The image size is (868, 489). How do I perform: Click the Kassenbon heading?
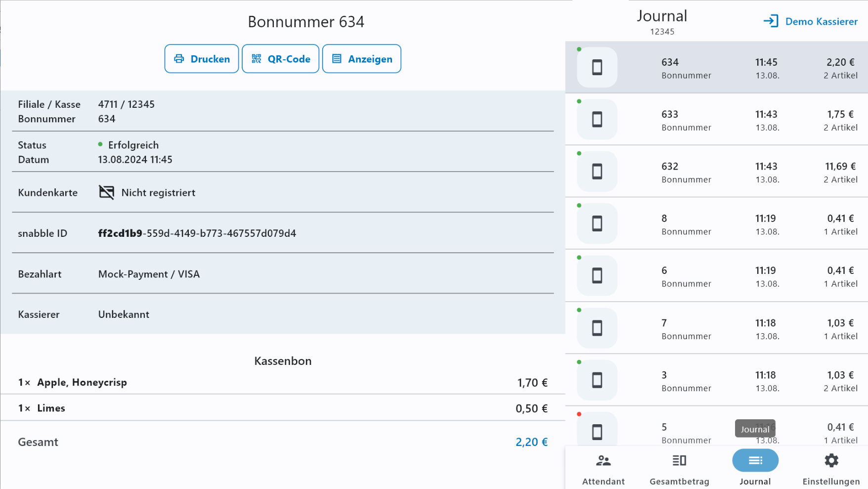(283, 361)
